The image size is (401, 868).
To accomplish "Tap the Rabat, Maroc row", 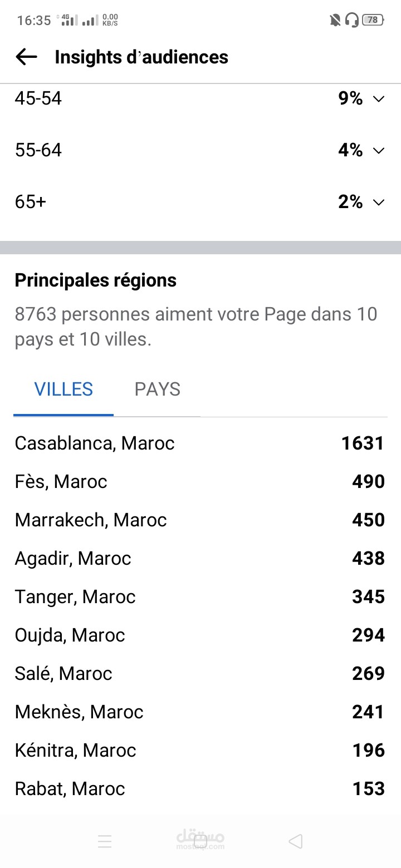I will click(200, 788).
